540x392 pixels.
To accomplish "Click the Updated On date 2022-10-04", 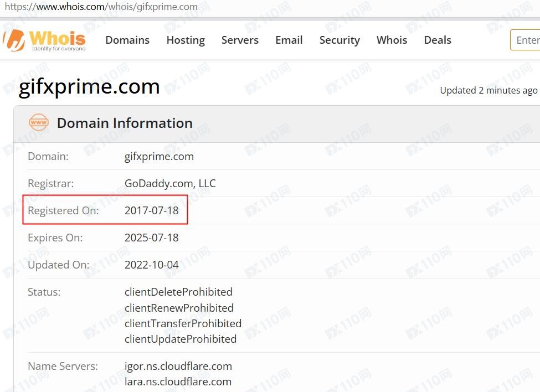I will 151,265.
